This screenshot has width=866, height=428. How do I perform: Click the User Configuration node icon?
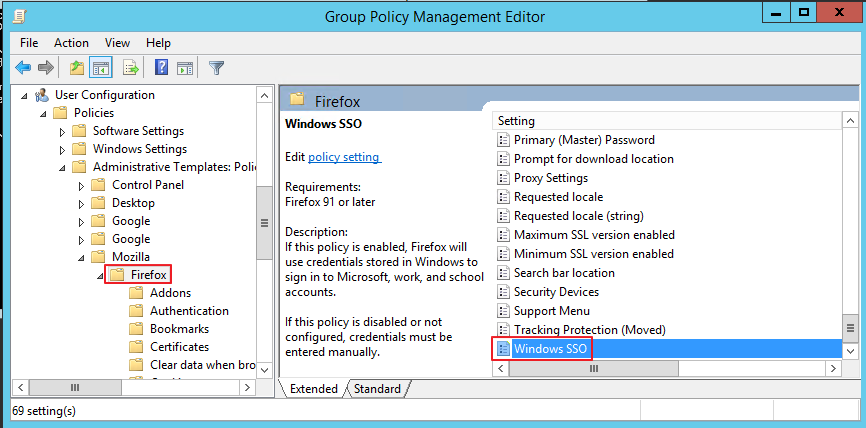click(x=41, y=95)
